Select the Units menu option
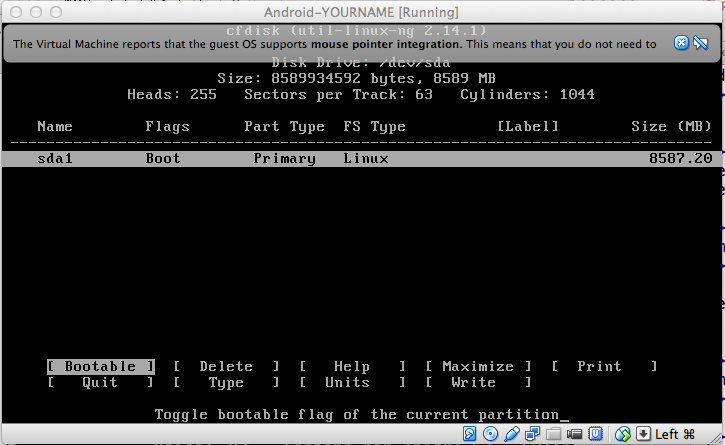Image resolution: width=725 pixels, height=445 pixels. click(352, 383)
